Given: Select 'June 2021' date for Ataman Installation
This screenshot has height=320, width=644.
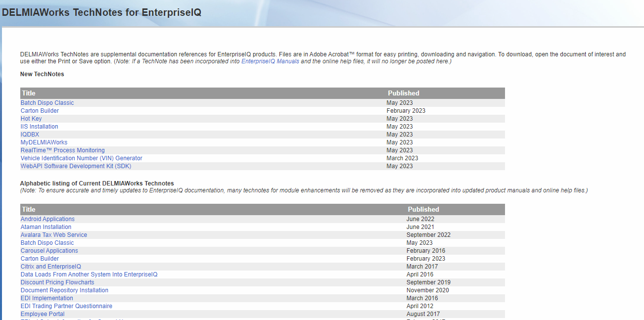Looking at the screenshot, I should tap(420, 227).
